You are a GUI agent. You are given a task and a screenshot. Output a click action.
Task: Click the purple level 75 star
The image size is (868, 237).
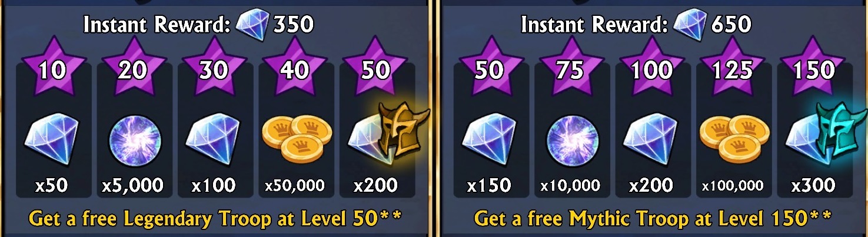pyautogui.click(x=570, y=66)
